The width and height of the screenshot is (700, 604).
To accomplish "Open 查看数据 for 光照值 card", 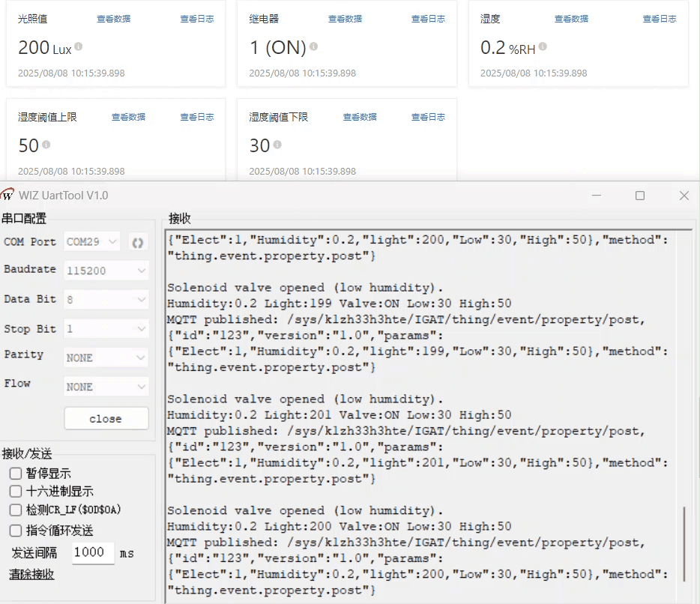I will click(x=114, y=19).
